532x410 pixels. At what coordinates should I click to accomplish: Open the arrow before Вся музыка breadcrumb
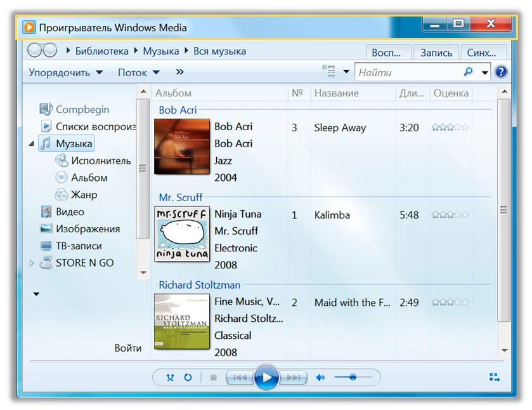coord(186,51)
